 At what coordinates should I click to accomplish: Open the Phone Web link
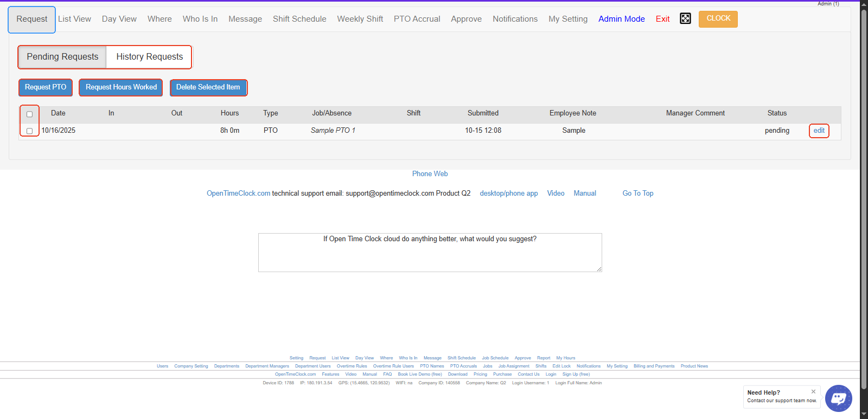click(430, 174)
